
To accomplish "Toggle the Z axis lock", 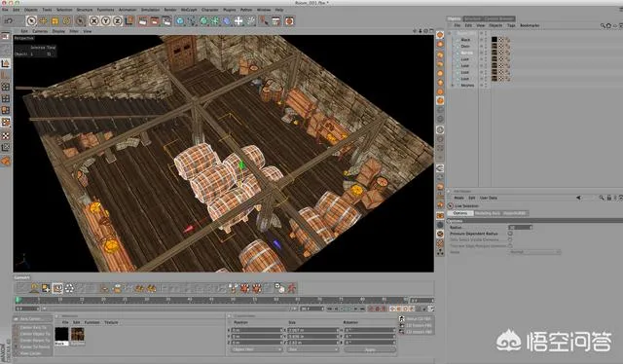I will [117, 20].
